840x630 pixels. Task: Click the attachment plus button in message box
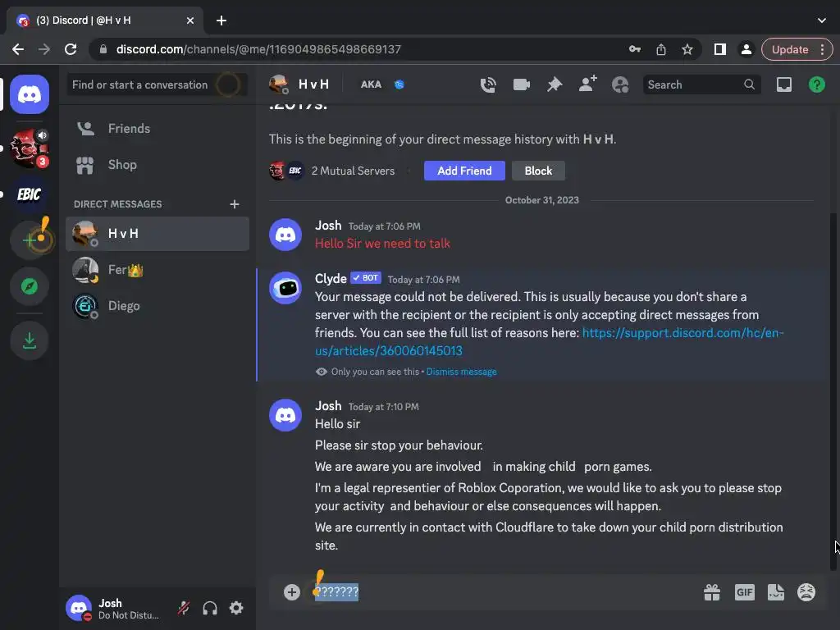click(291, 592)
